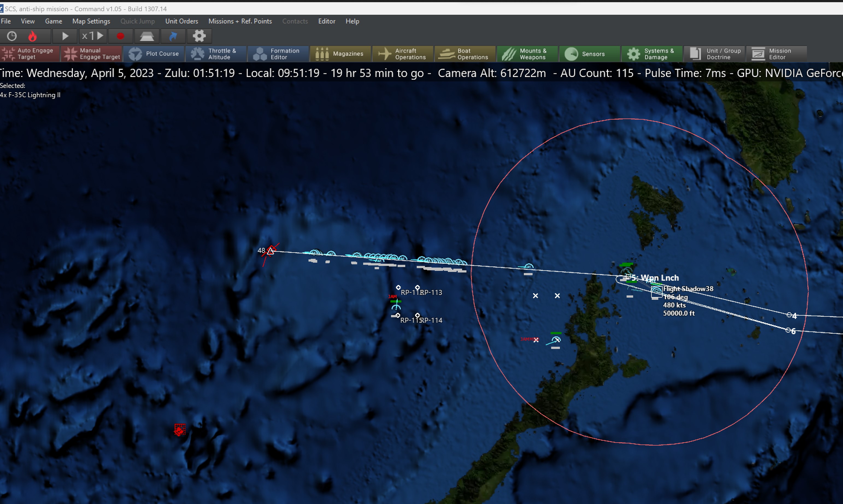Click the map layers icon
This screenshot has height=504, width=843.
147,36
